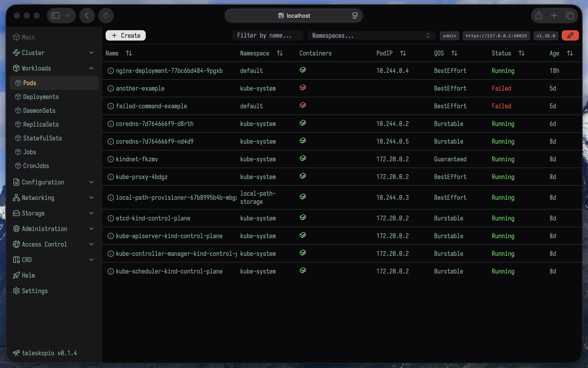Click the info icon for kube-proxy-4bdgz
Image resolution: width=588 pixels, height=368 pixels.
click(x=111, y=177)
